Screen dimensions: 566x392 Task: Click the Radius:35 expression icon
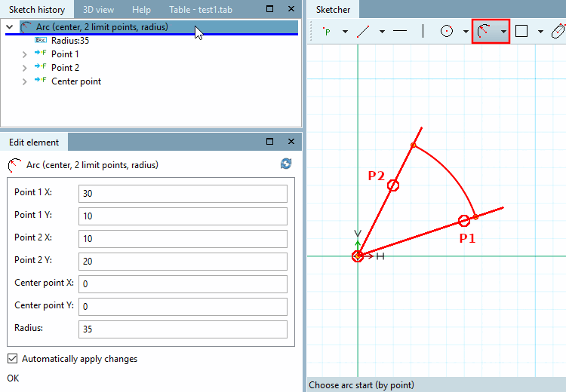(x=41, y=40)
